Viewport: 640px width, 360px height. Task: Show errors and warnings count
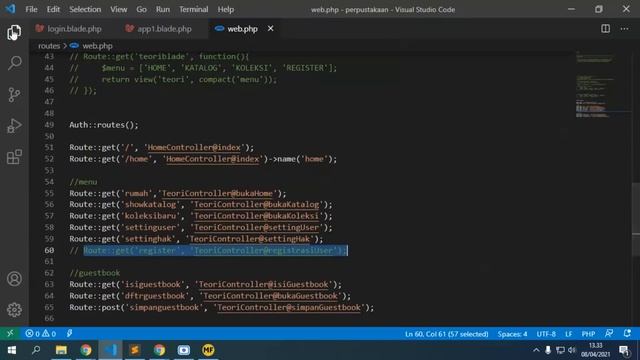[x=40, y=333]
